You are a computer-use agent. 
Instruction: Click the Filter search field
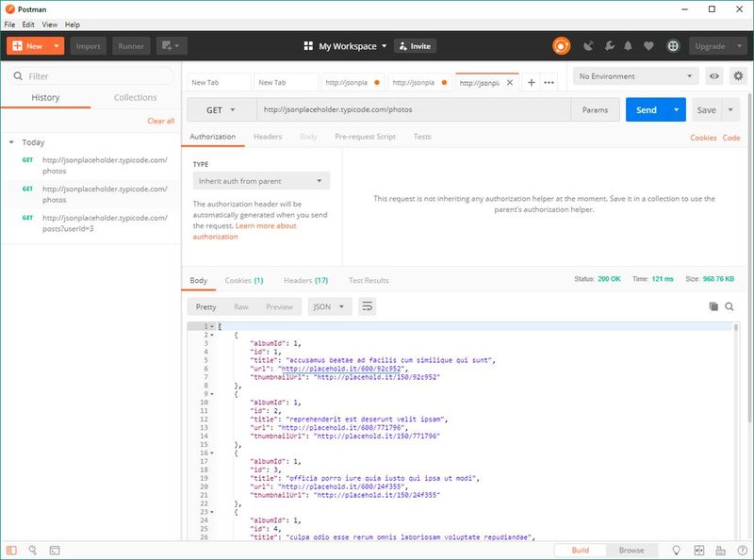point(90,76)
